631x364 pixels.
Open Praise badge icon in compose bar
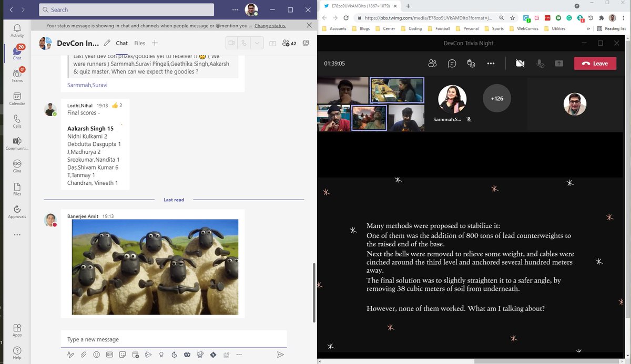(161, 355)
